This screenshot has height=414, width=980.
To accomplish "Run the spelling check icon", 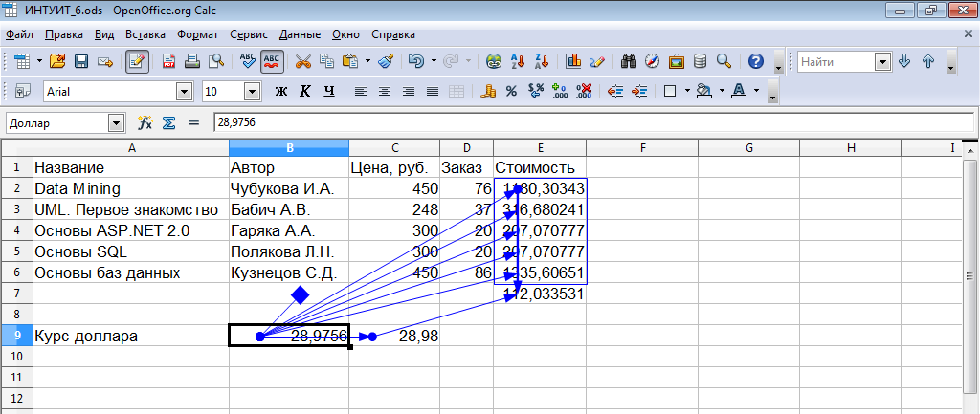I will coord(248,61).
